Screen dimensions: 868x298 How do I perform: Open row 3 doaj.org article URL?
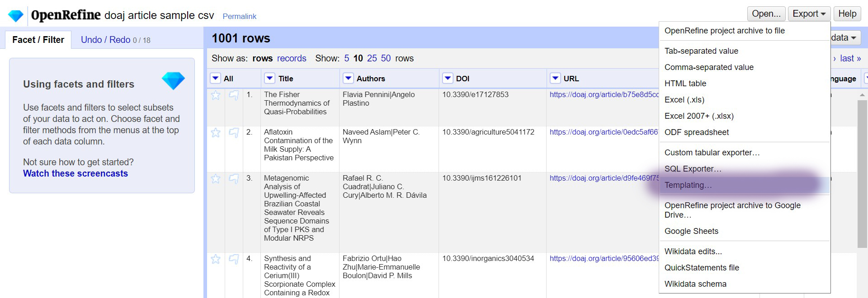(x=604, y=178)
